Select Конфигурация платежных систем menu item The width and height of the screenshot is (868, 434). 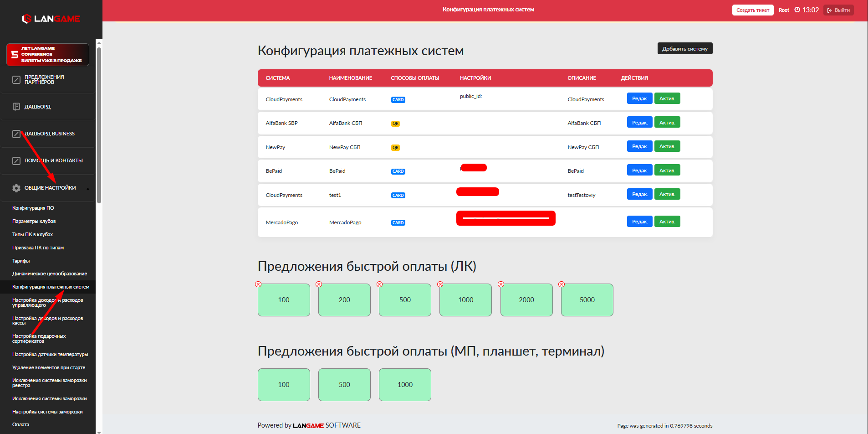[x=51, y=287]
